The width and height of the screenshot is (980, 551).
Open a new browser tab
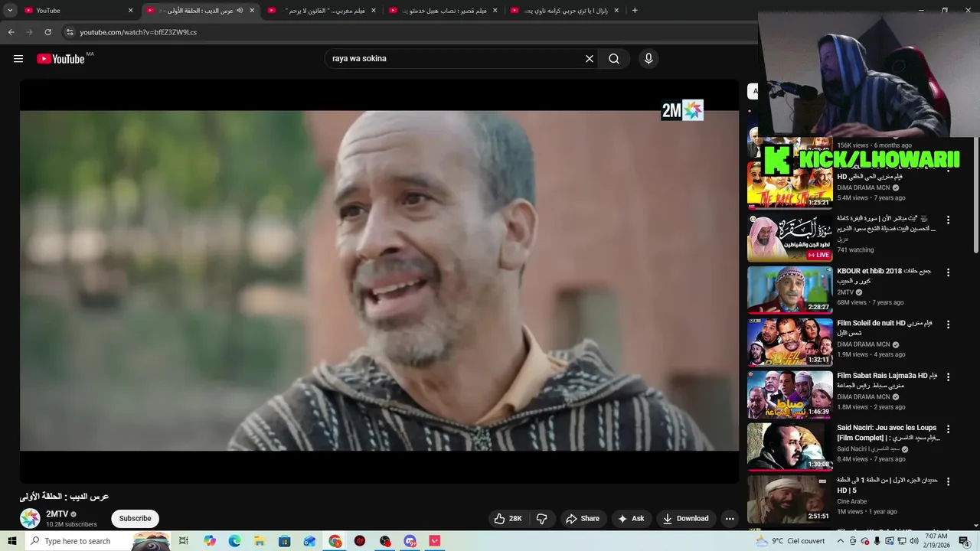click(635, 11)
